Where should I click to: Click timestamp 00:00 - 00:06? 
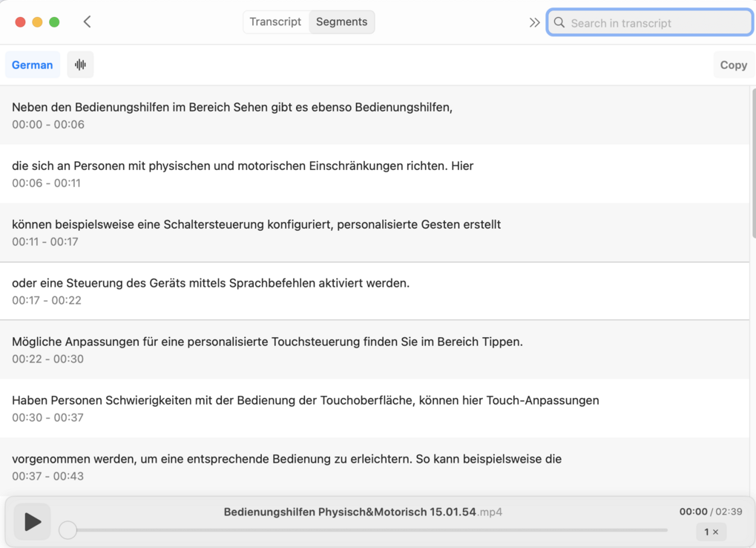[48, 125]
